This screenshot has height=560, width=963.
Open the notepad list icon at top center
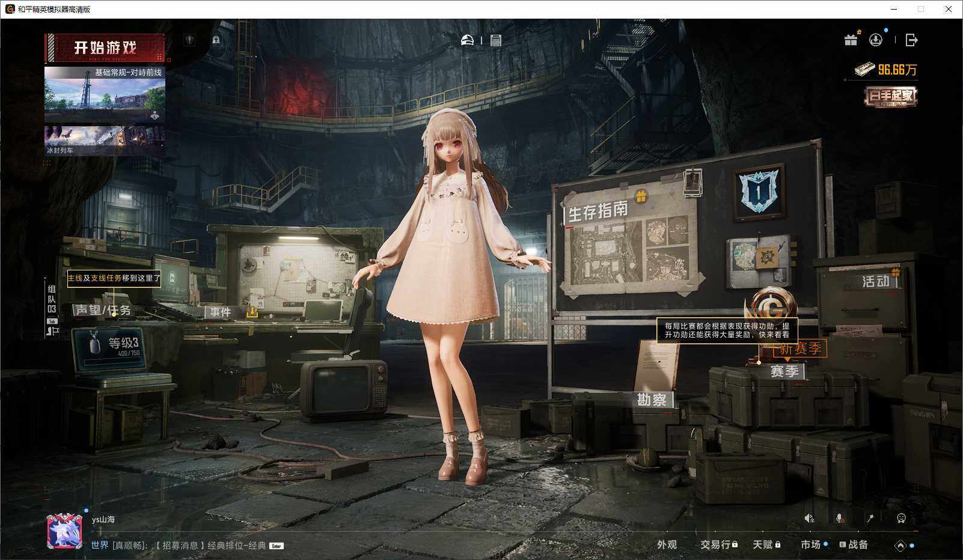[x=496, y=40]
